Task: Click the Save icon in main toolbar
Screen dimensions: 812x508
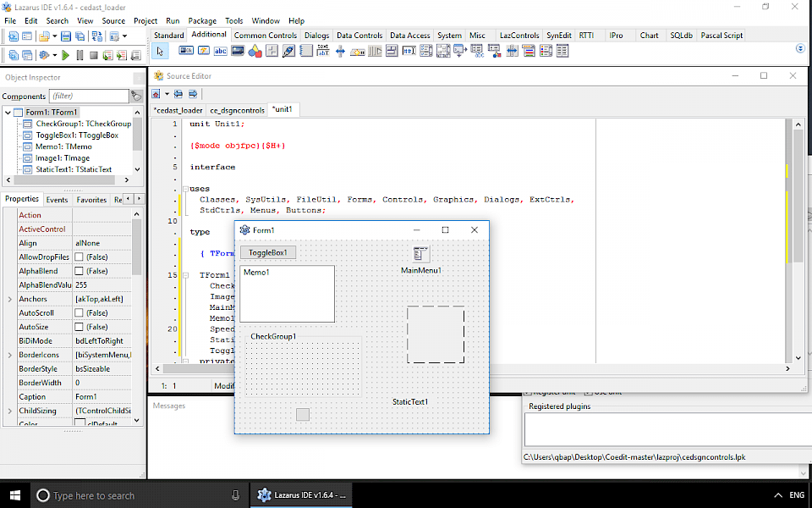Action: (66, 36)
